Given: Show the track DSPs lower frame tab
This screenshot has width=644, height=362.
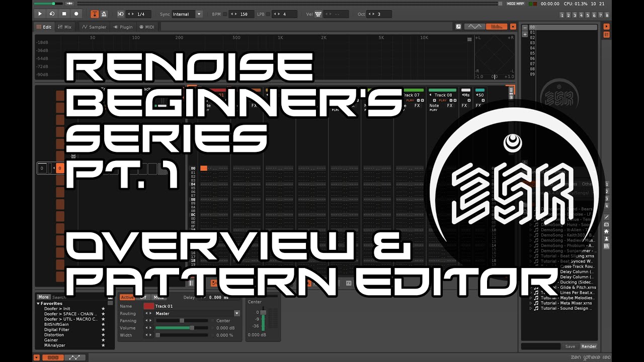Looking at the screenshot, I should [x=52, y=357].
